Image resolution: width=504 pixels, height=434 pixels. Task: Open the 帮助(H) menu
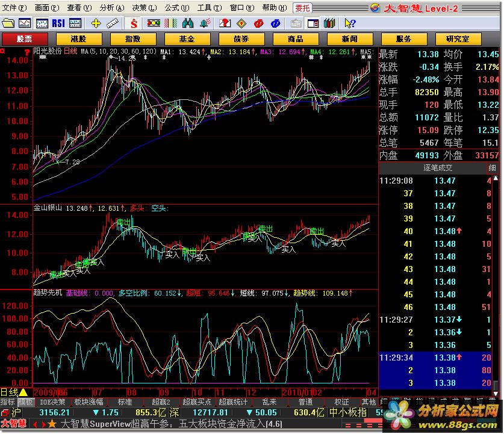275,7
